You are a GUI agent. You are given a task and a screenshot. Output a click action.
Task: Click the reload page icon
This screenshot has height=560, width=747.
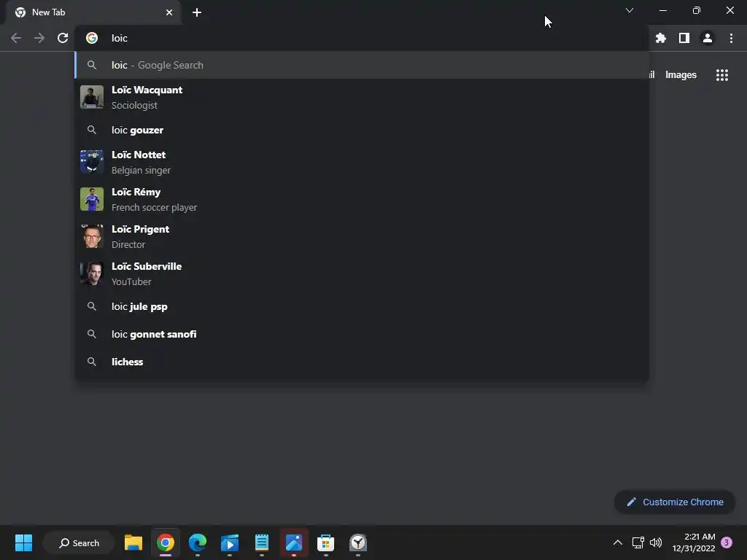pyautogui.click(x=63, y=38)
